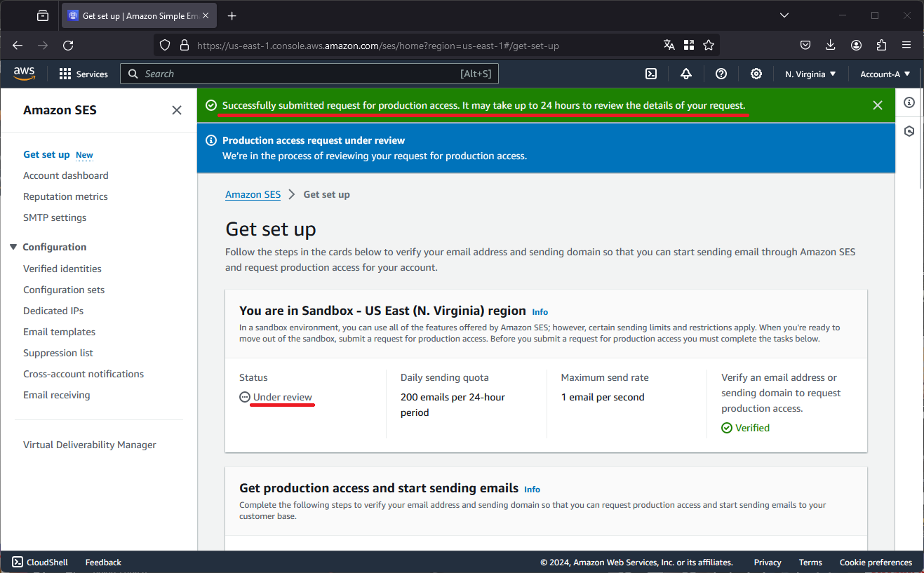Viewport: 924px width, 573px height.
Task: Click the Under review status text
Action: [x=283, y=397]
